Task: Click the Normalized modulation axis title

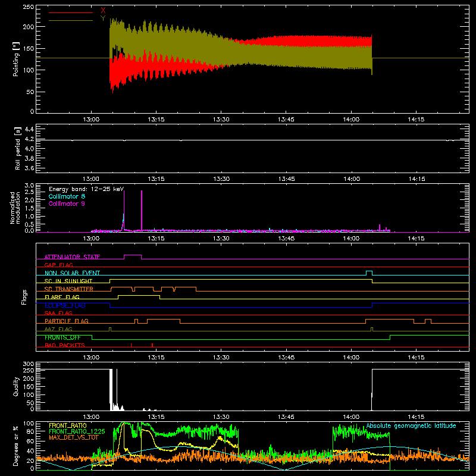Action: [x=15, y=208]
